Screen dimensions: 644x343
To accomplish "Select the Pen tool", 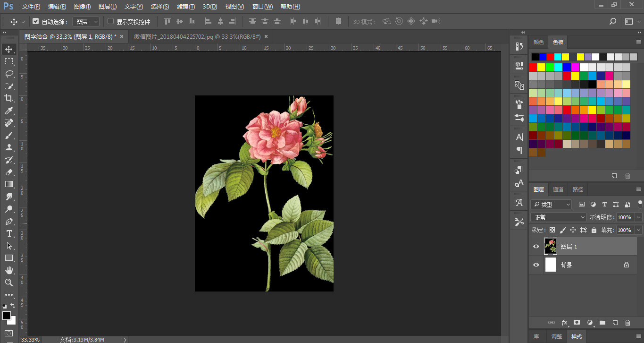I will pyautogui.click(x=9, y=221).
